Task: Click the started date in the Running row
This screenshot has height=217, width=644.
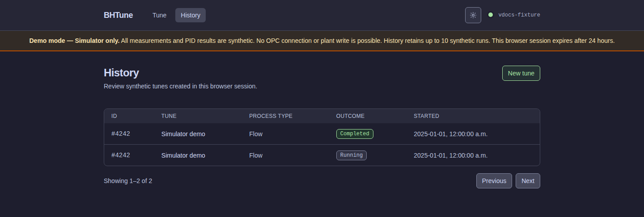Action: [x=450, y=155]
